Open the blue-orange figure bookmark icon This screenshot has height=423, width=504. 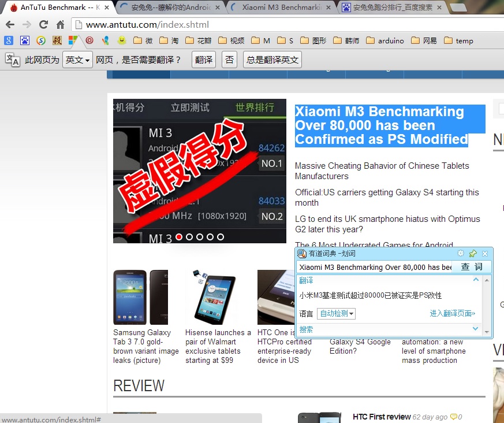coord(106,40)
